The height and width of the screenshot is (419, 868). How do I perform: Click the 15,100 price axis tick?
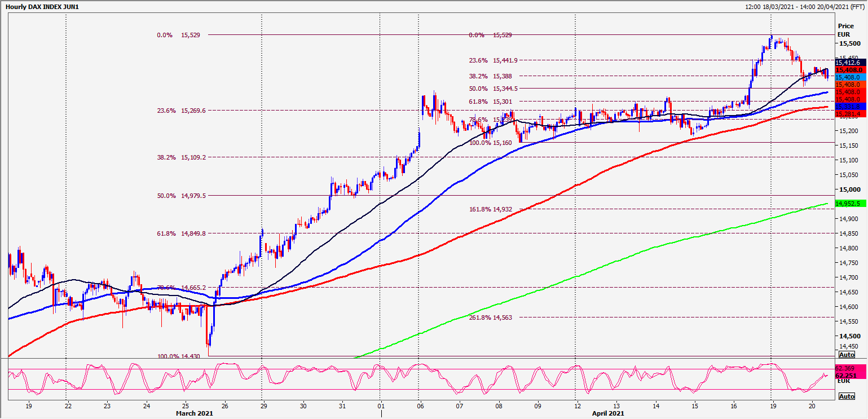[849, 161]
